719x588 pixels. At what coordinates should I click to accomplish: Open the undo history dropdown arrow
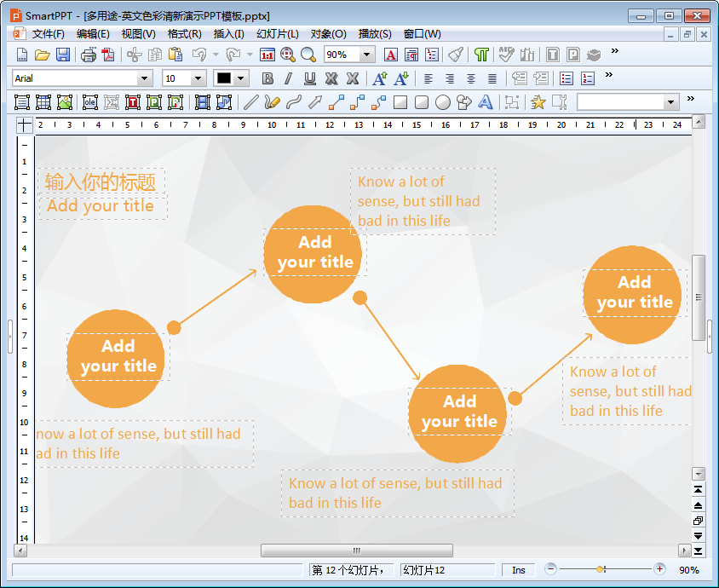[x=216, y=55]
